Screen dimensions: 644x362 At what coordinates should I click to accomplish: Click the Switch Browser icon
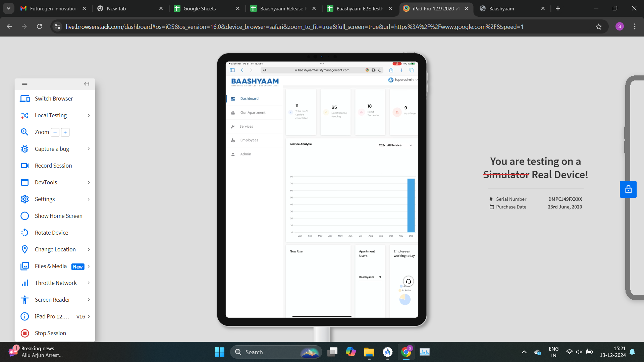point(24,99)
